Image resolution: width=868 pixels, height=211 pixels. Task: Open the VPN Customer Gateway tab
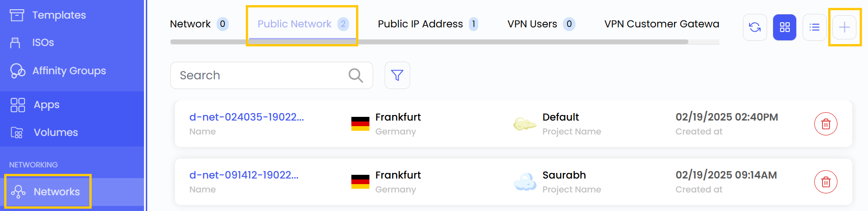point(661,24)
